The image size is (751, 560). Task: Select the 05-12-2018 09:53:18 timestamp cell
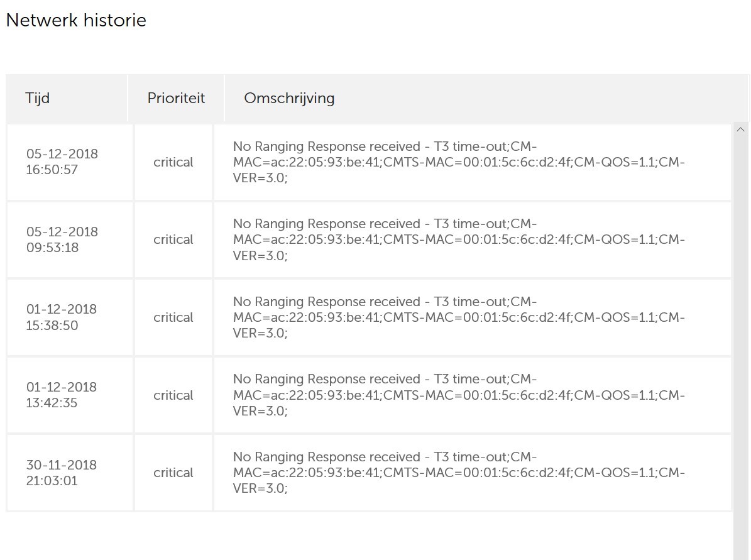62,239
